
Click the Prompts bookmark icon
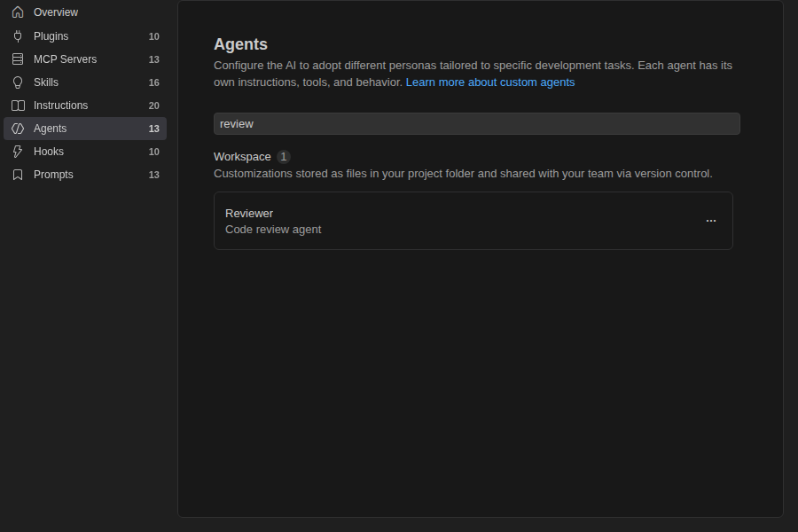coord(18,175)
